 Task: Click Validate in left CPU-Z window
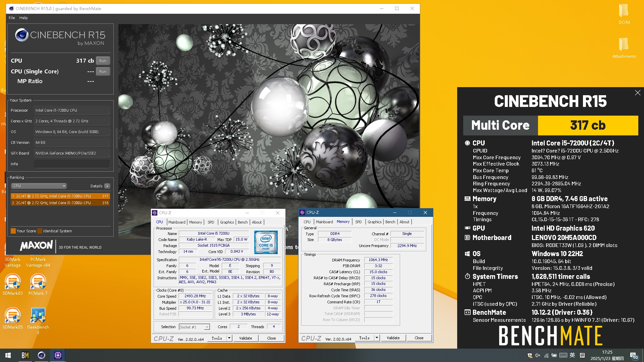(246, 338)
